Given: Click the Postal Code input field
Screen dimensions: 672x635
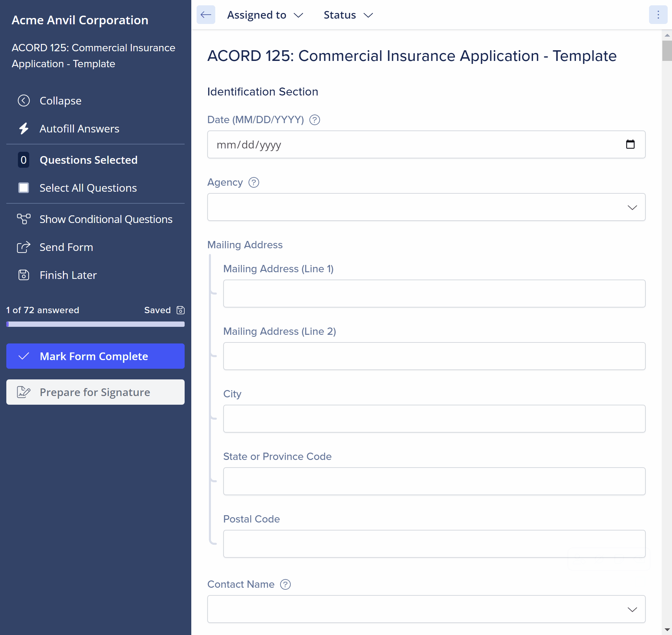Looking at the screenshot, I should tap(434, 544).
